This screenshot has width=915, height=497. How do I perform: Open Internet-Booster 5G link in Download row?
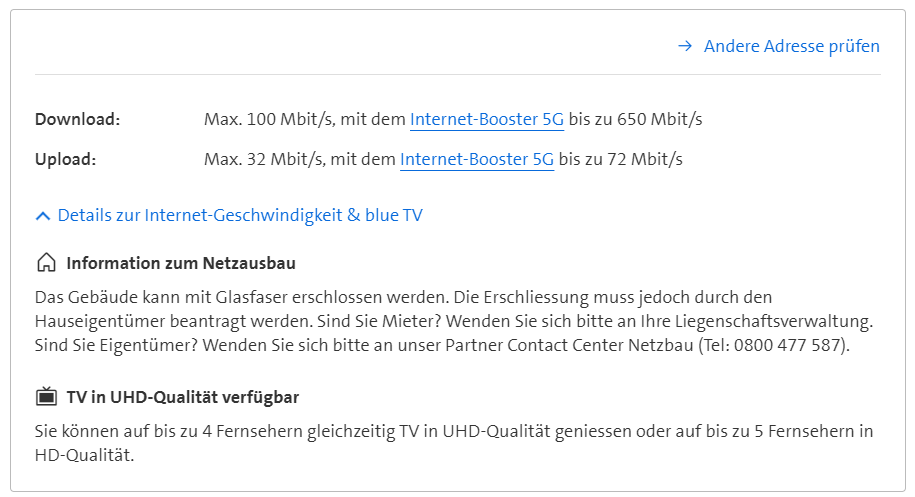[x=487, y=119]
